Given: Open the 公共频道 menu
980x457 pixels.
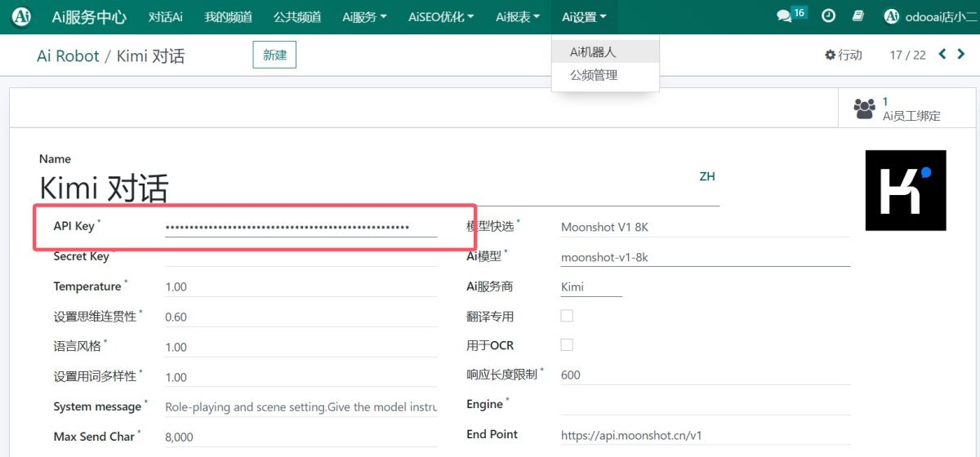Looking at the screenshot, I should [297, 16].
